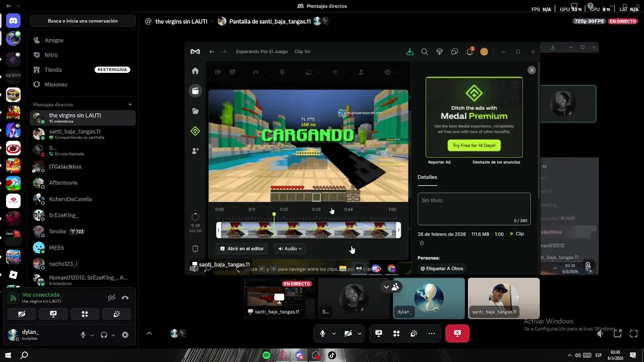This screenshot has height=362, width=644.
Task: Select the EN DIRECTO santi_baja_tangas.11 stream thumbnail
Action: click(279, 299)
